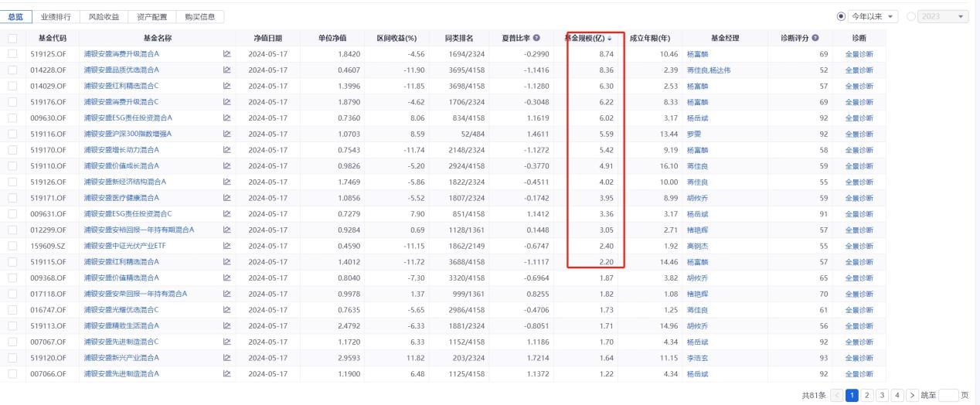Open trend chart icon for fund 017118.OF
Screen dimensions: 980x405
pyautogui.click(x=227, y=294)
